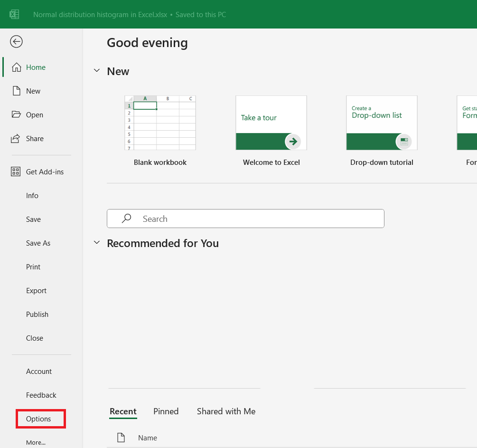Viewport: 477px width, 448px height.
Task: Select Save As in the sidebar
Action: (x=38, y=243)
